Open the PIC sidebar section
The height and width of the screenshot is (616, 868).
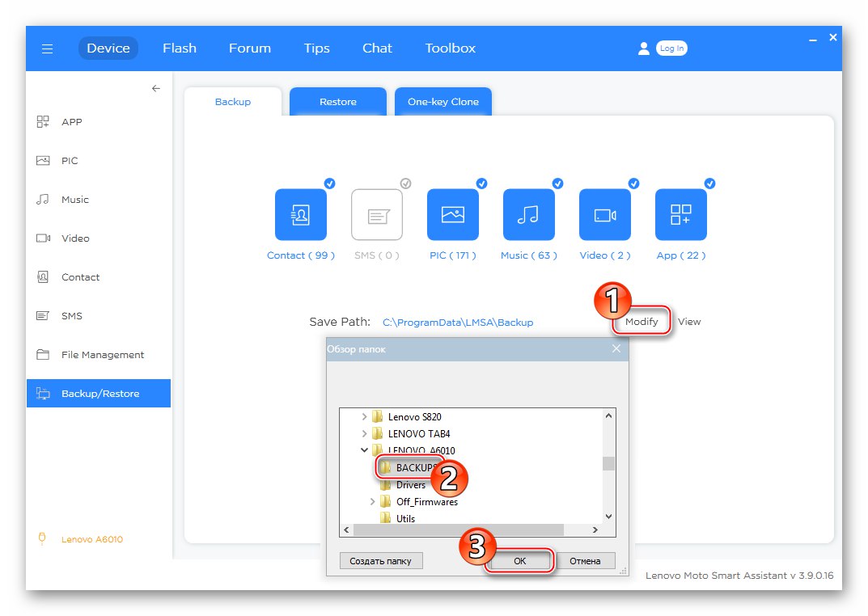pyautogui.click(x=99, y=160)
